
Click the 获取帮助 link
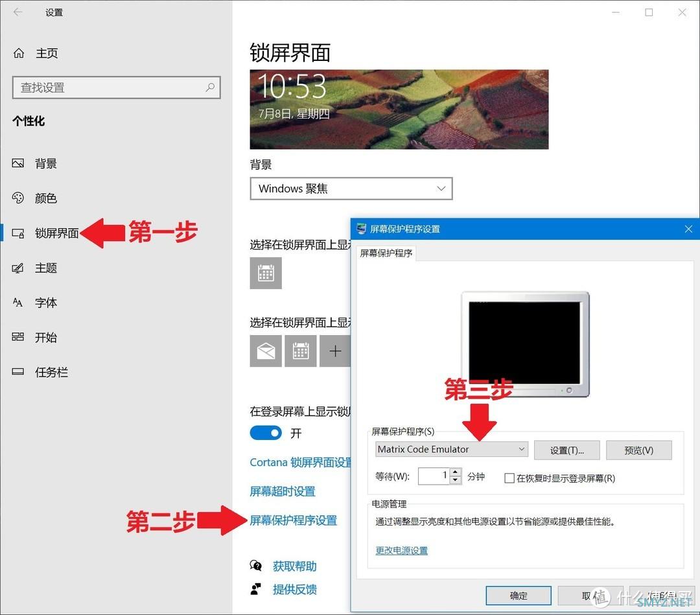coord(295,566)
